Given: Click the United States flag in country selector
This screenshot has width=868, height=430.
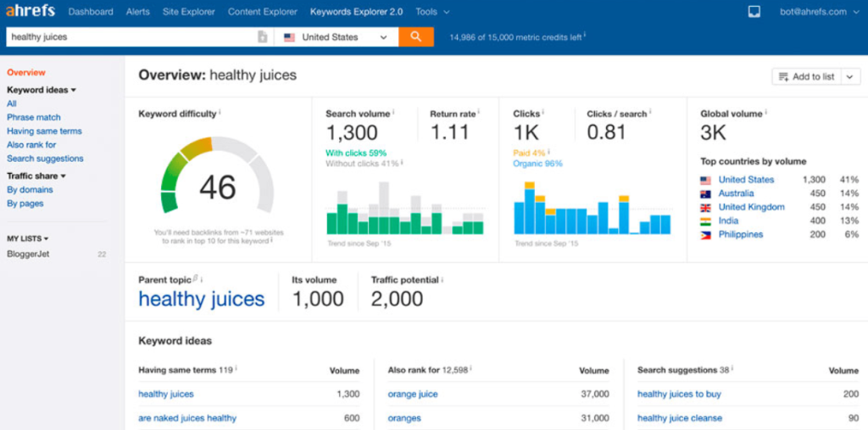Looking at the screenshot, I should [x=290, y=37].
